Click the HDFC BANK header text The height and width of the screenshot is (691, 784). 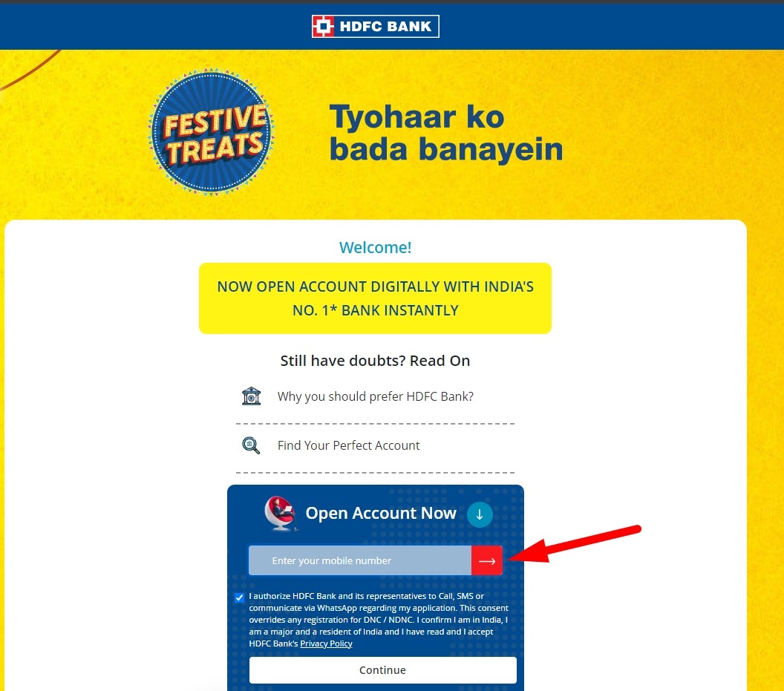[385, 27]
